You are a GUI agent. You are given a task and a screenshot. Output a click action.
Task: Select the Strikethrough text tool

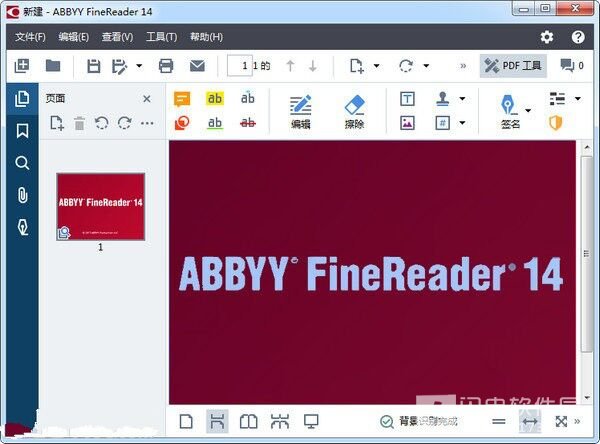click(x=248, y=123)
